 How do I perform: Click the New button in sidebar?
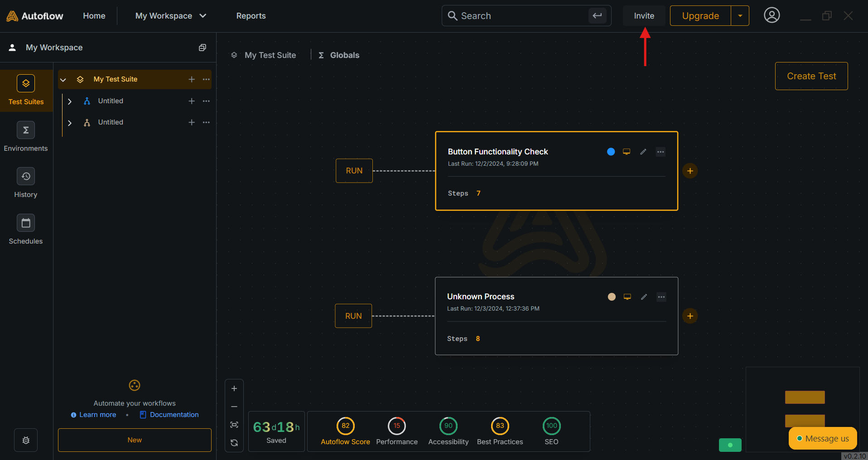[135, 440]
